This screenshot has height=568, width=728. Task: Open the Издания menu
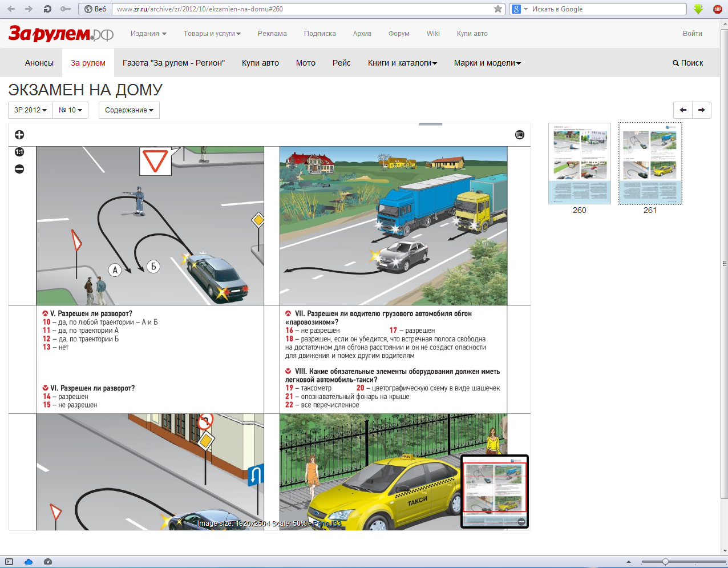pos(148,34)
